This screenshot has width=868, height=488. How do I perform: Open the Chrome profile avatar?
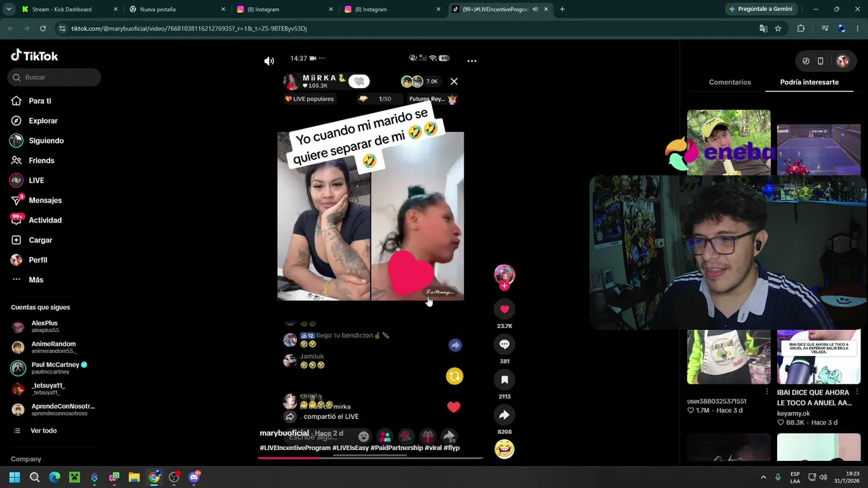point(842,28)
